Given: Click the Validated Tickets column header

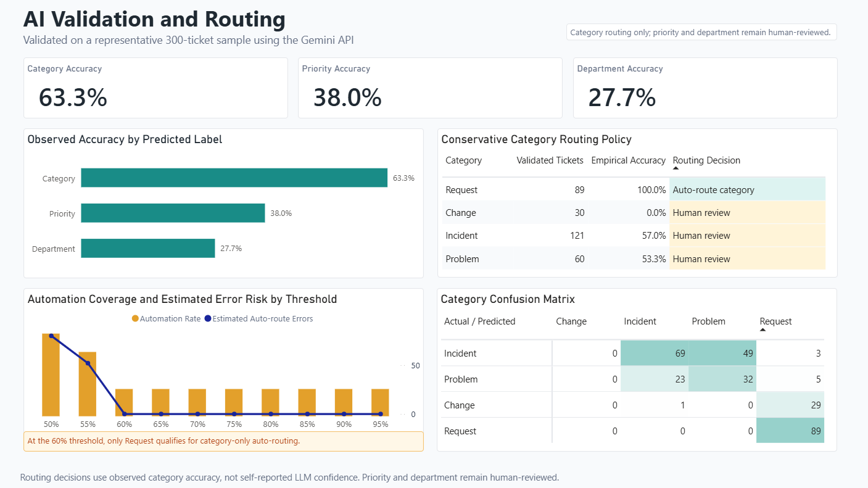Looking at the screenshot, I should tap(550, 160).
